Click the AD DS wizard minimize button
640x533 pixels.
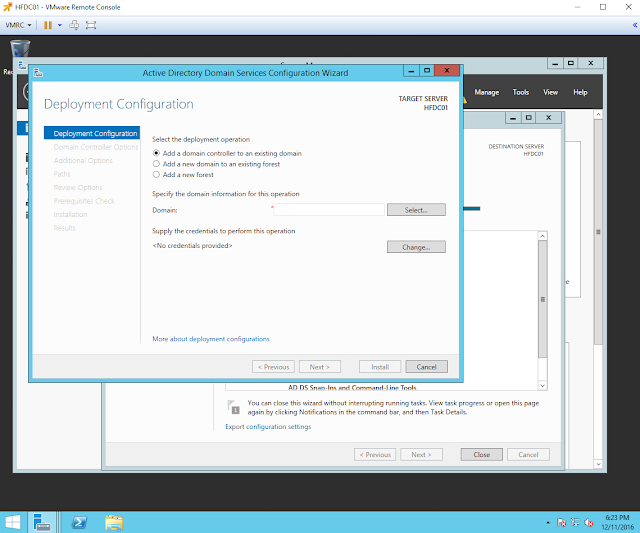411,71
